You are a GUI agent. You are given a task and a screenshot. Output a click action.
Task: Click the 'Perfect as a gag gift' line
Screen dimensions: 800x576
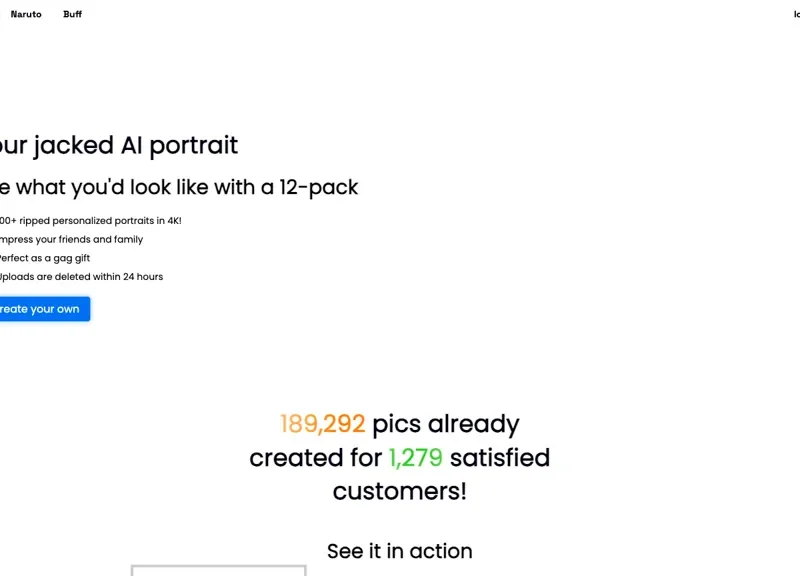44,258
